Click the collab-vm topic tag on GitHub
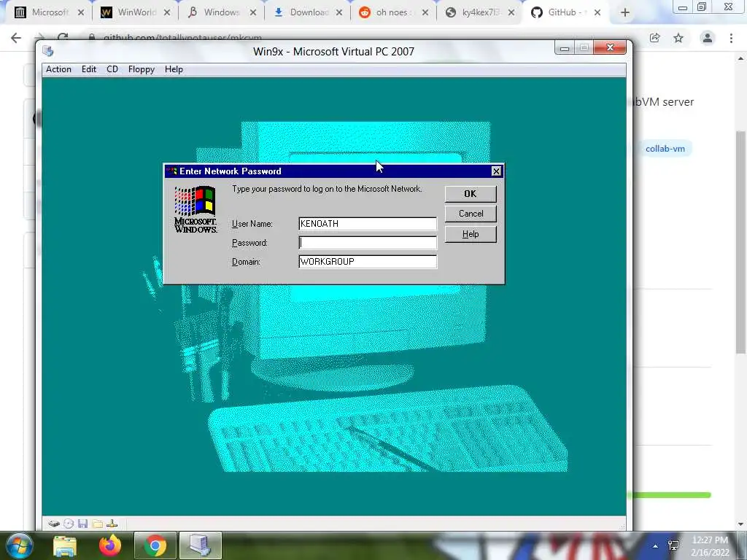This screenshot has height=560, width=747. pos(665,149)
